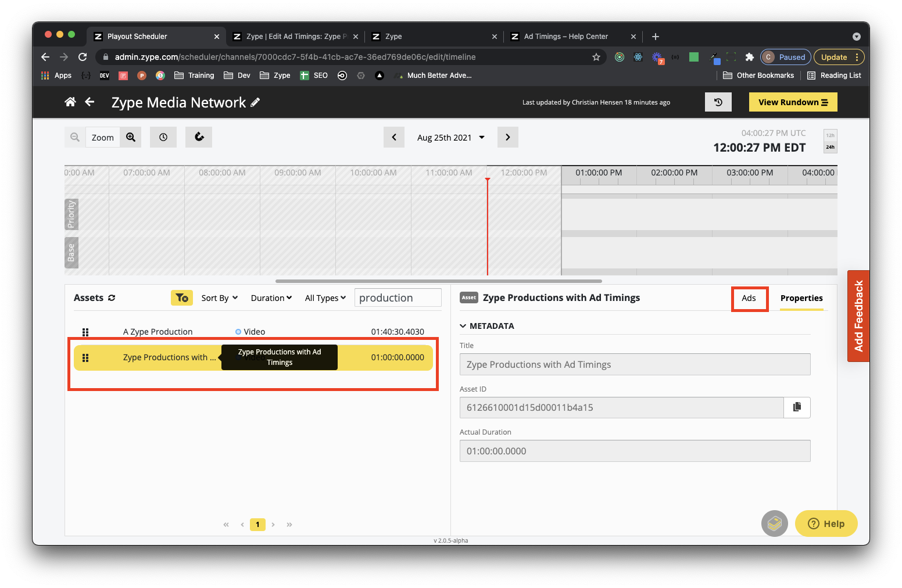Click the back arrow beside Zype Media Network
902x588 pixels.
click(90, 102)
